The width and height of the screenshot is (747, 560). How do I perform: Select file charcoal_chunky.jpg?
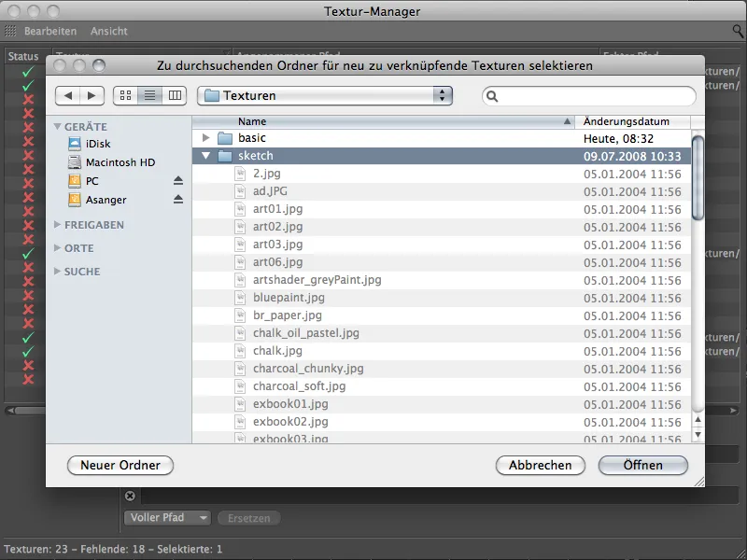pos(308,369)
